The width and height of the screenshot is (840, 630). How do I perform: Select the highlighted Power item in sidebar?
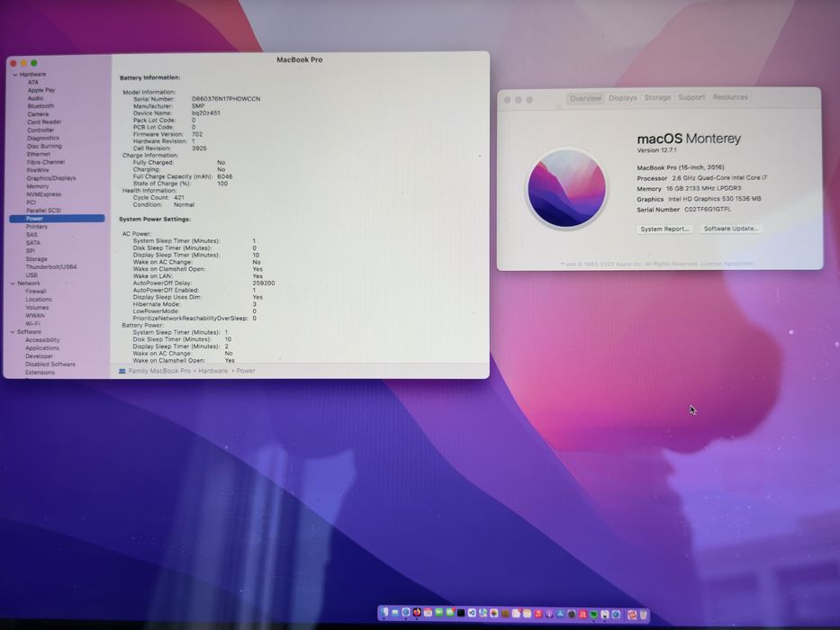(x=57, y=219)
